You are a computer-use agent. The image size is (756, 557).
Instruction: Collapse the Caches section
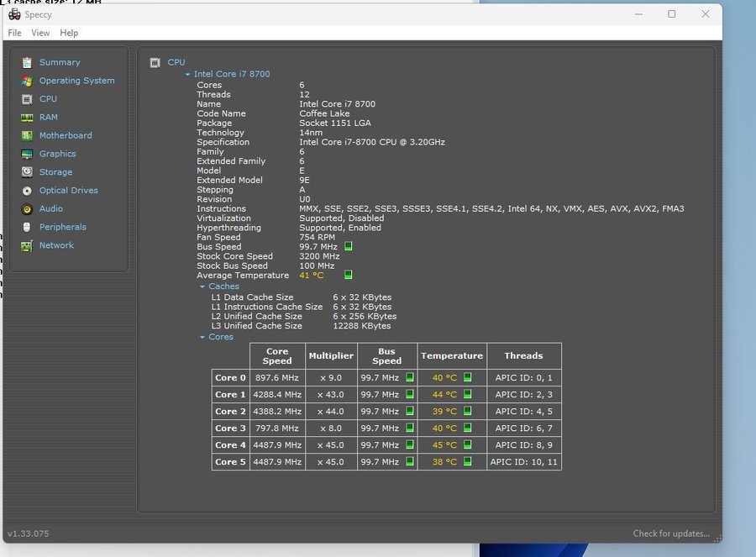202,286
